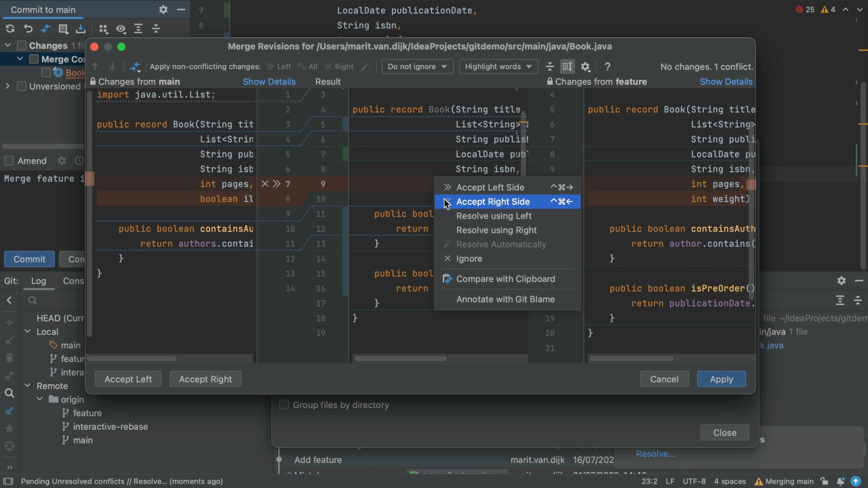Click the Accept Left Side option
Screen dimensions: 868x488
point(490,187)
